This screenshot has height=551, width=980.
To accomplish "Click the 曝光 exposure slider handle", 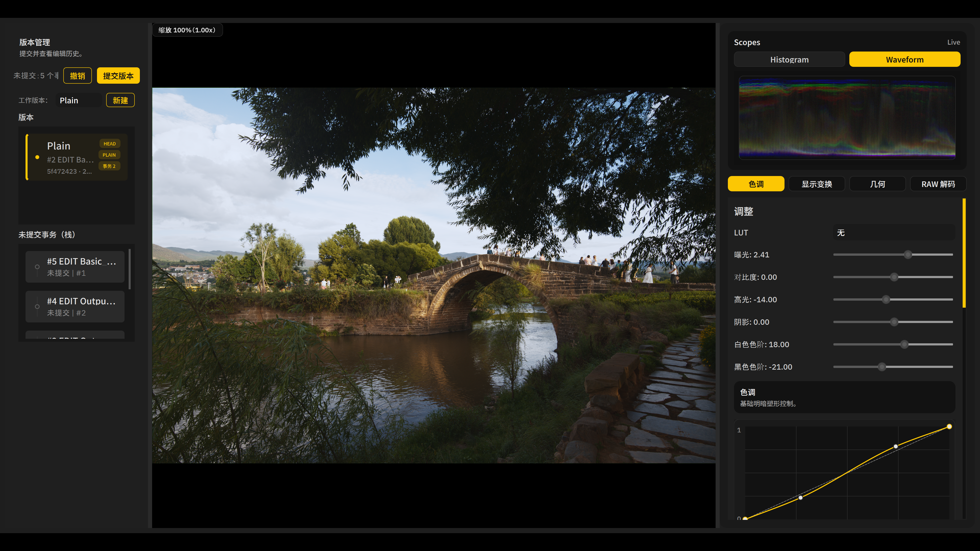I will click(908, 255).
